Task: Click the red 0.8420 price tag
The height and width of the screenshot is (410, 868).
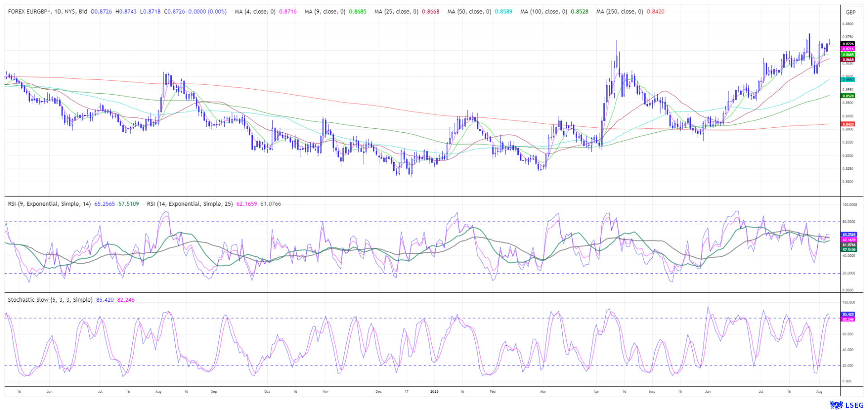Action: [x=848, y=124]
